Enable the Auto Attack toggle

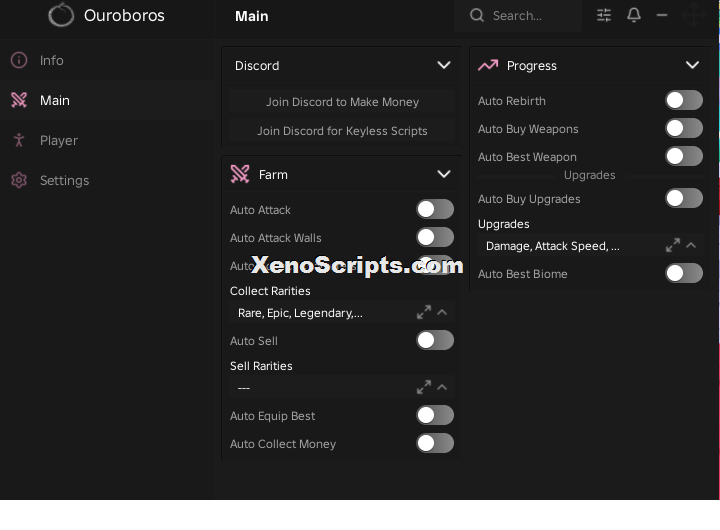pos(435,209)
